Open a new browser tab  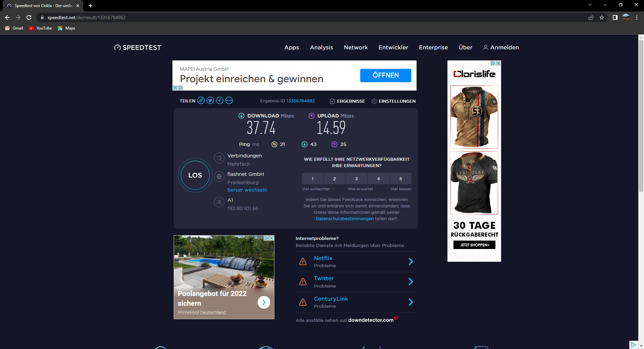(91, 6)
